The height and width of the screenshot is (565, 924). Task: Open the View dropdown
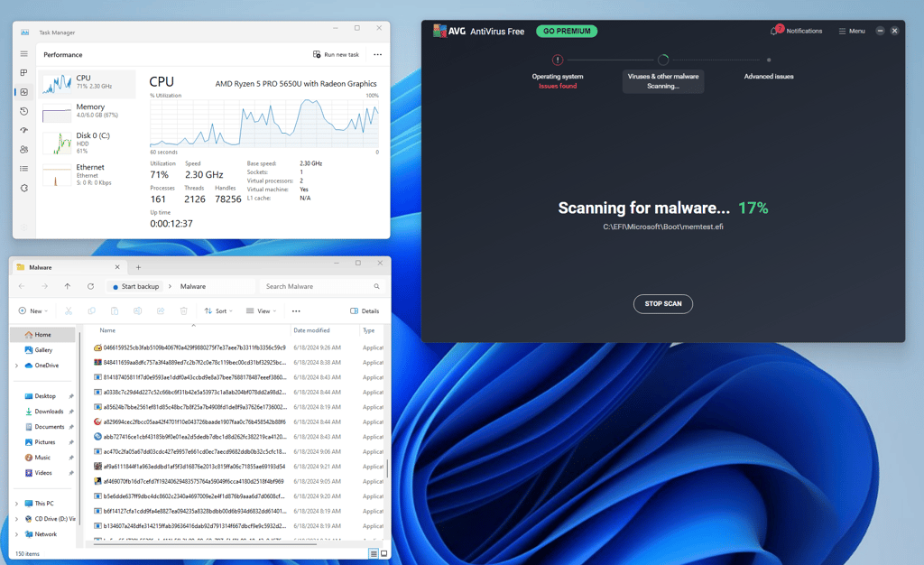[261, 311]
